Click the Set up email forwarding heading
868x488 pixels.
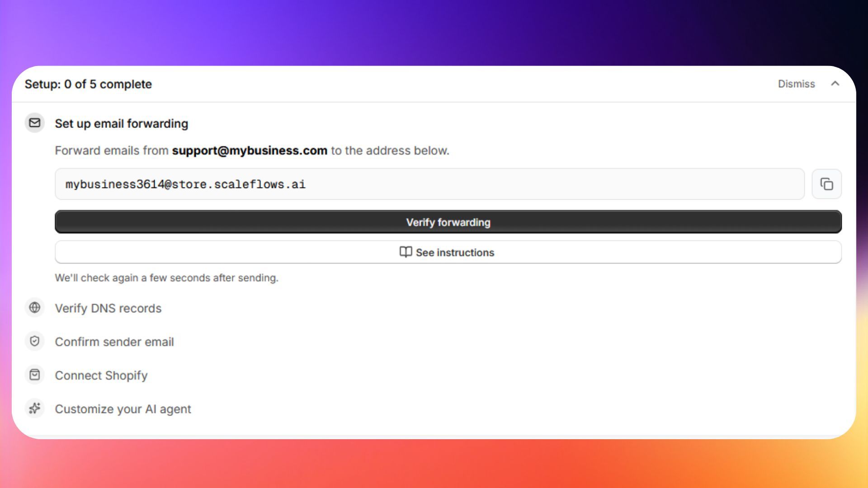coord(122,124)
